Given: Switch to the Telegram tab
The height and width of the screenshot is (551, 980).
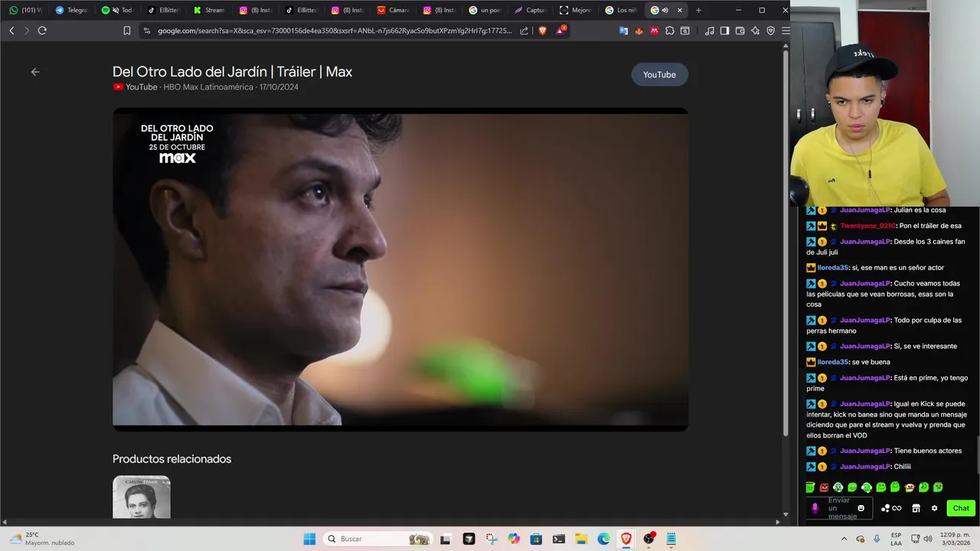Looking at the screenshot, I should tap(70, 10).
